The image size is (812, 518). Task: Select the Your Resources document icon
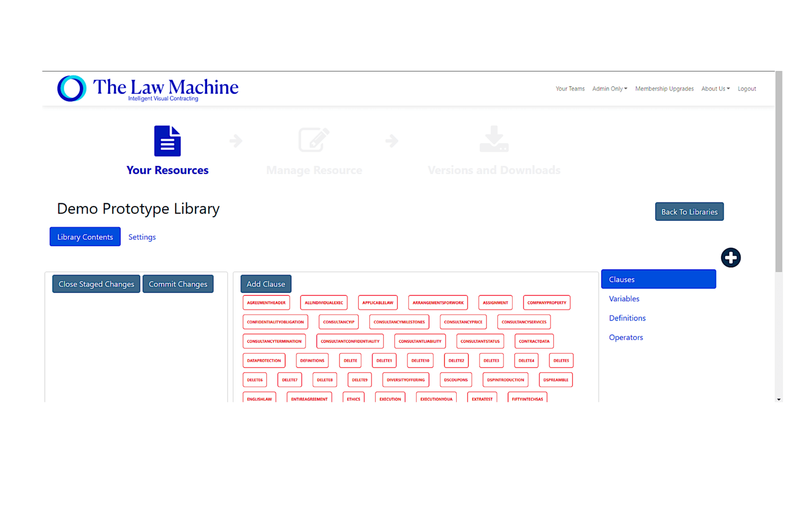[x=167, y=141]
